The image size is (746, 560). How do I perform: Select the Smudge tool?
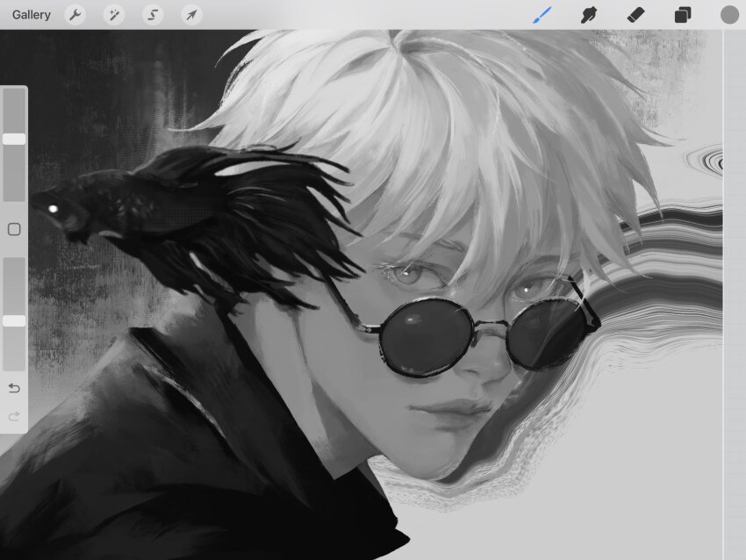point(590,15)
